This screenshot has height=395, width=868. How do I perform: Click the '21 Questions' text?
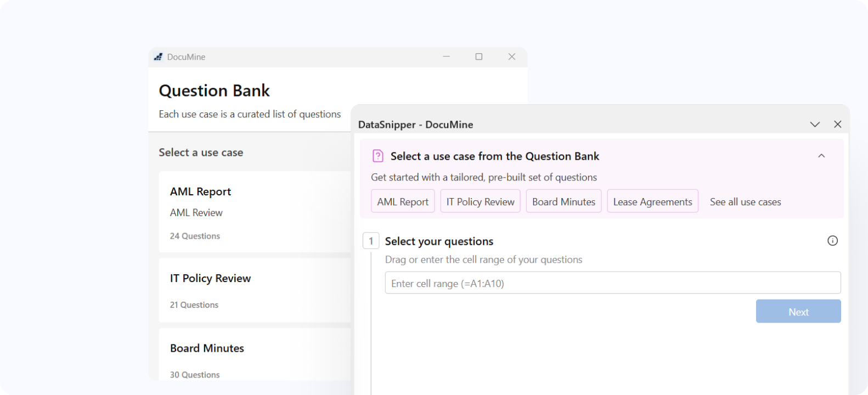tap(194, 304)
